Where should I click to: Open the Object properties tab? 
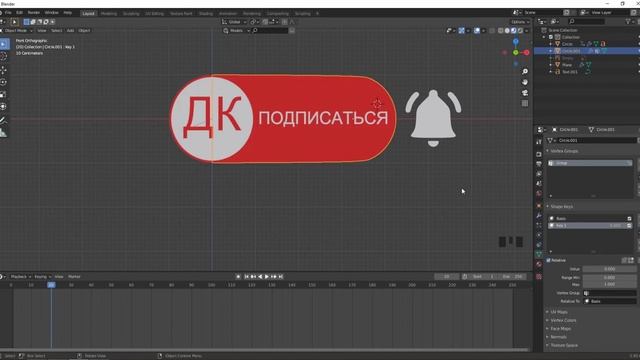(x=539, y=206)
